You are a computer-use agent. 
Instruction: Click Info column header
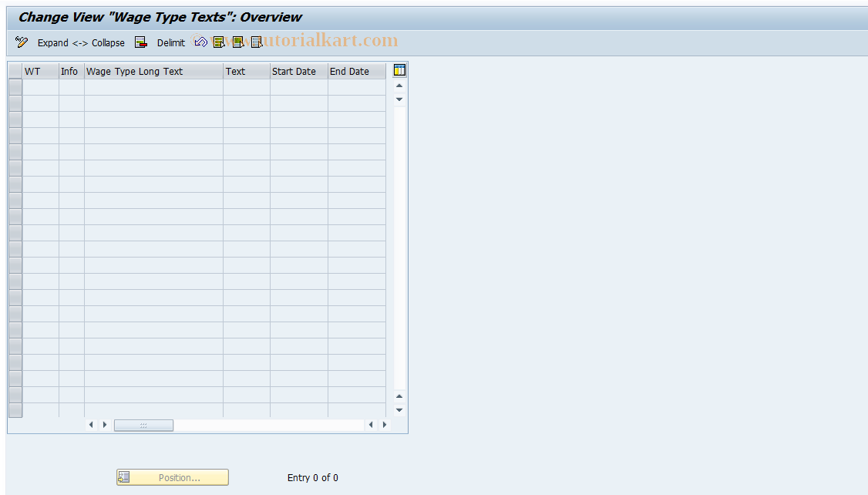point(72,72)
